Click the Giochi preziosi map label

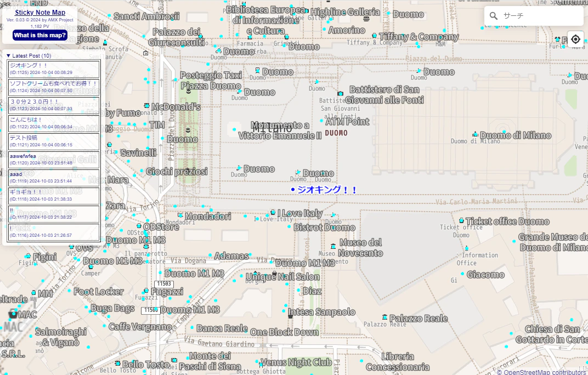(177, 172)
